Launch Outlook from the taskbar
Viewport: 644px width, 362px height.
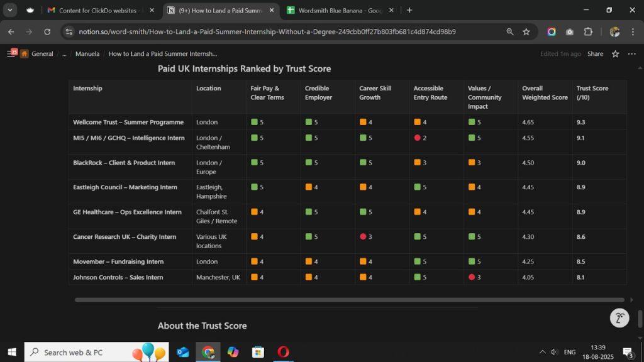pyautogui.click(x=183, y=352)
